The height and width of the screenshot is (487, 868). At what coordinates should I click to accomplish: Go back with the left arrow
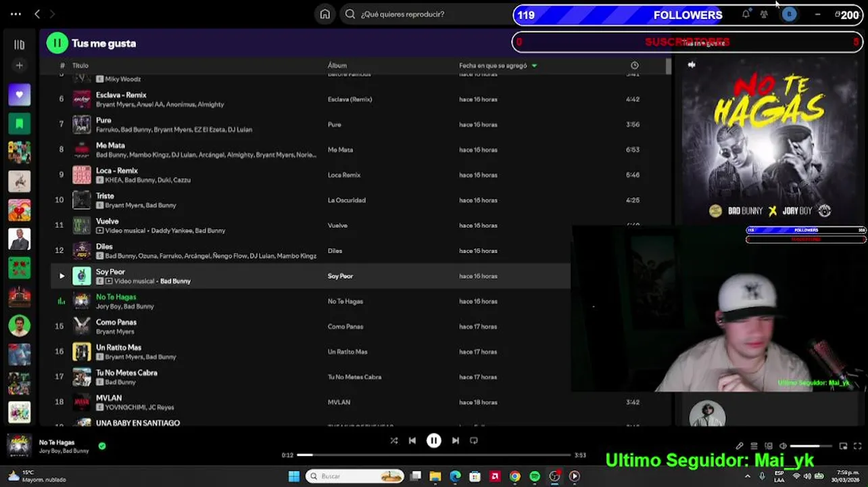[x=37, y=14]
